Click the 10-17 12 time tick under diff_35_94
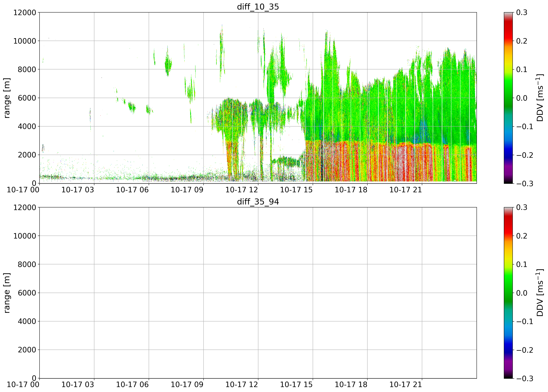This screenshot has height=392, width=548. tap(242, 385)
